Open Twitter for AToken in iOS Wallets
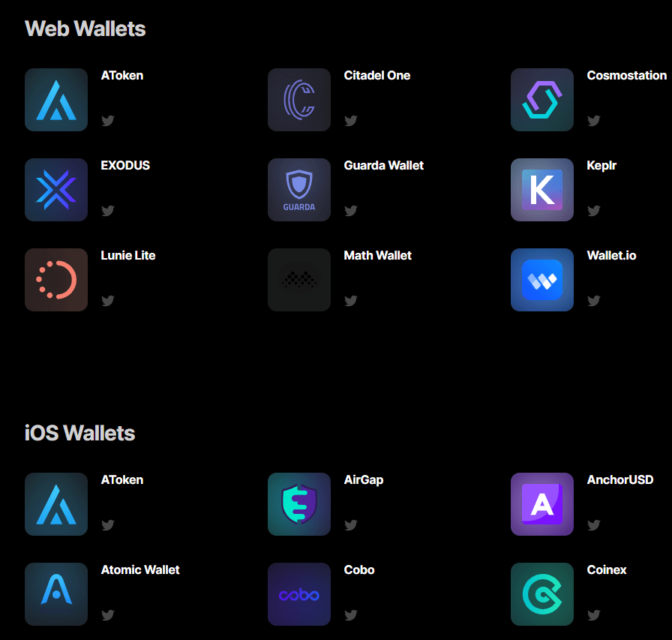 tap(108, 524)
